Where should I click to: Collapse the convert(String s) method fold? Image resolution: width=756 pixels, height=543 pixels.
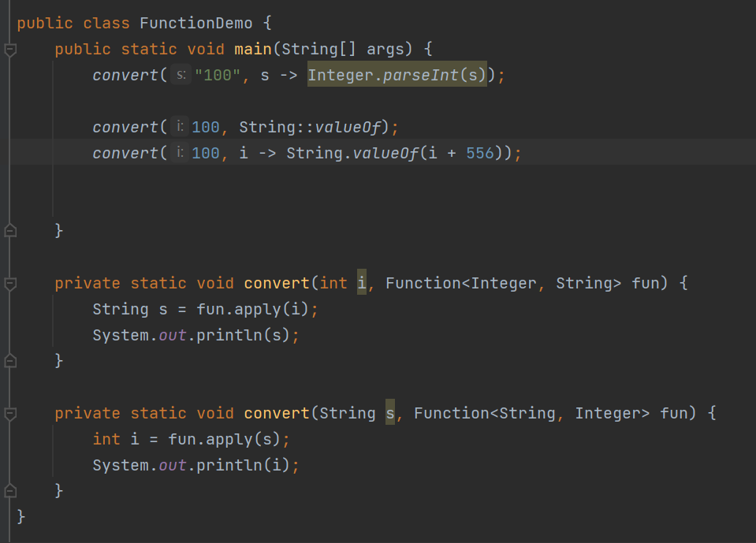click(x=10, y=414)
